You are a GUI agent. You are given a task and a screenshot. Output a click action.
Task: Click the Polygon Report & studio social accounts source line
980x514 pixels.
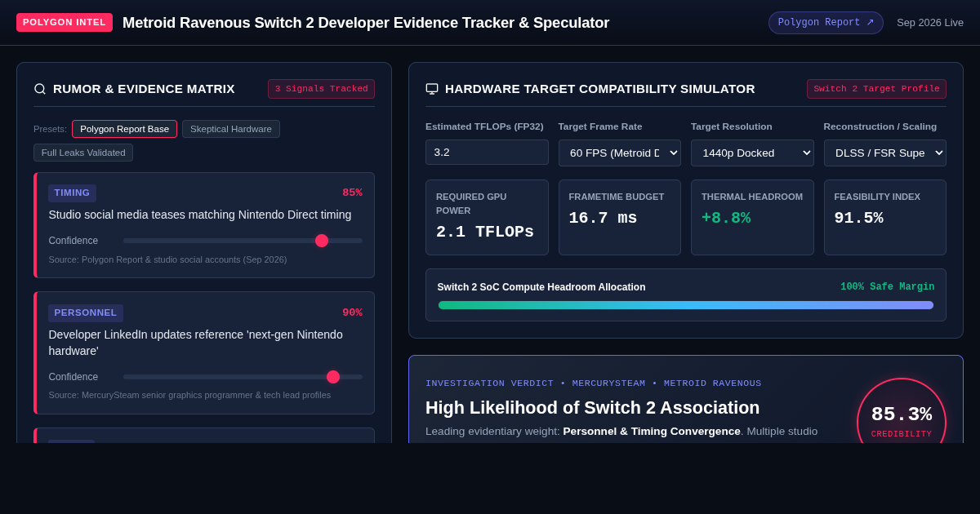(x=167, y=259)
